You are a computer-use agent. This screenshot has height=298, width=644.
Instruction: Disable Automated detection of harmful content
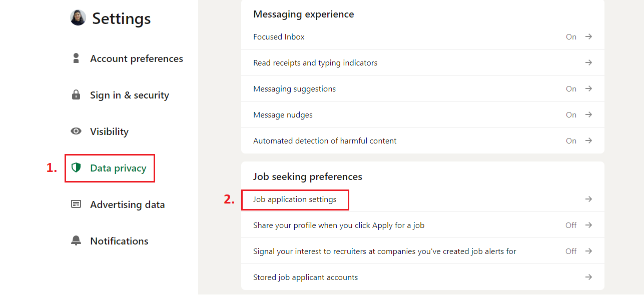[x=571, y=140]
